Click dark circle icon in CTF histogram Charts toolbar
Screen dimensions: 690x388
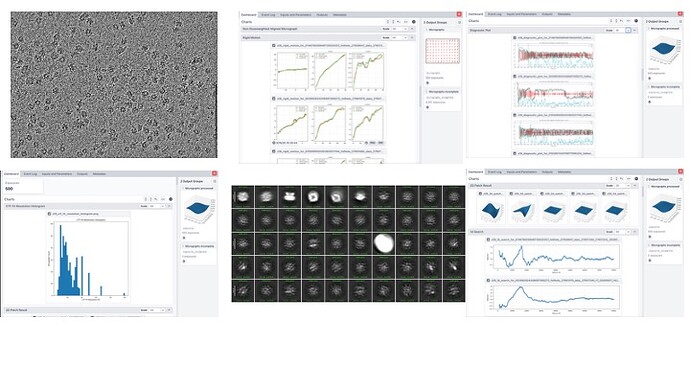(x=171, y=199)
